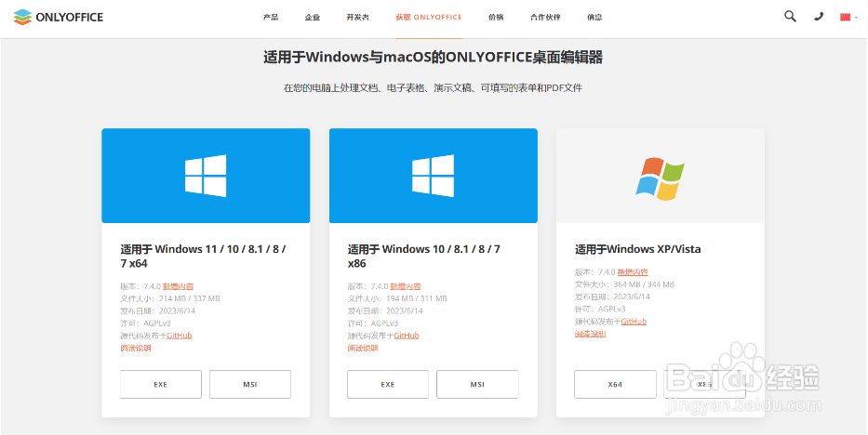868x435 pixels.
Task: Open 新增内容 link in x86 card
Action: (406, 286)
